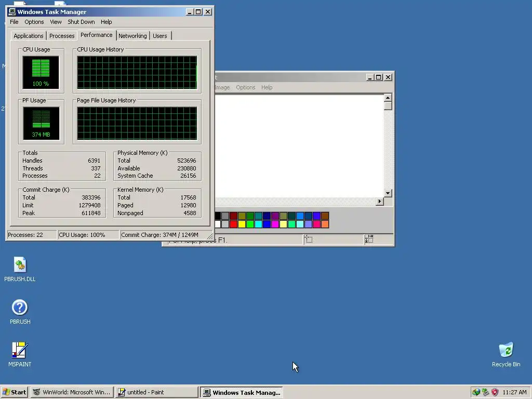Pick cyan swatch in Paint palette
The image size is (532, 399).
258,224
